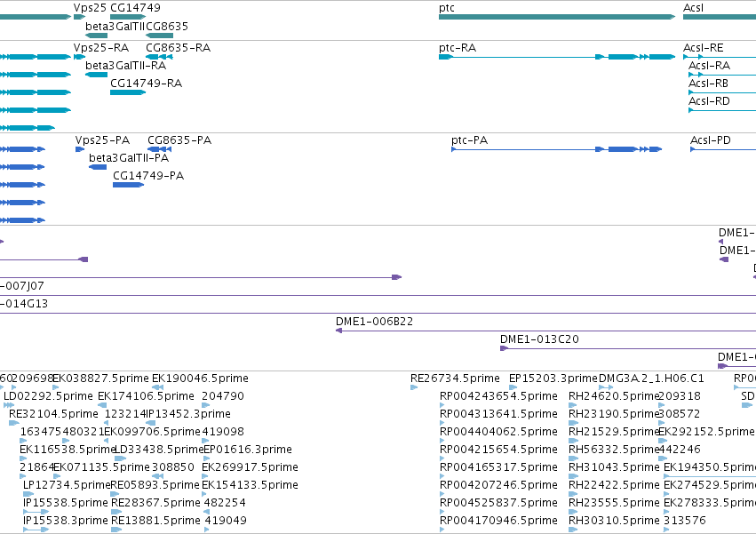756x534 pixels.
Task: Select transcript Vps25-RA
Action: tap(101, 48)
